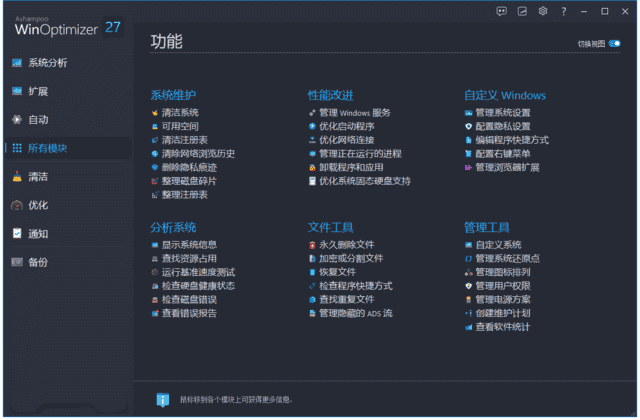Viewport: 640px width, 420px height.
Task: Select 系统分析 in the sidebar
Action: tap(47, 63)
